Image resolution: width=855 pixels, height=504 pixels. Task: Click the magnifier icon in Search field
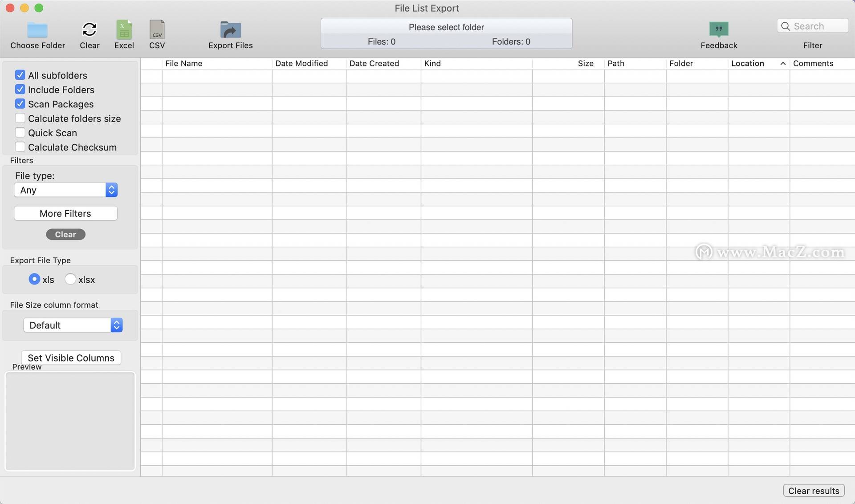pos(786,26)
